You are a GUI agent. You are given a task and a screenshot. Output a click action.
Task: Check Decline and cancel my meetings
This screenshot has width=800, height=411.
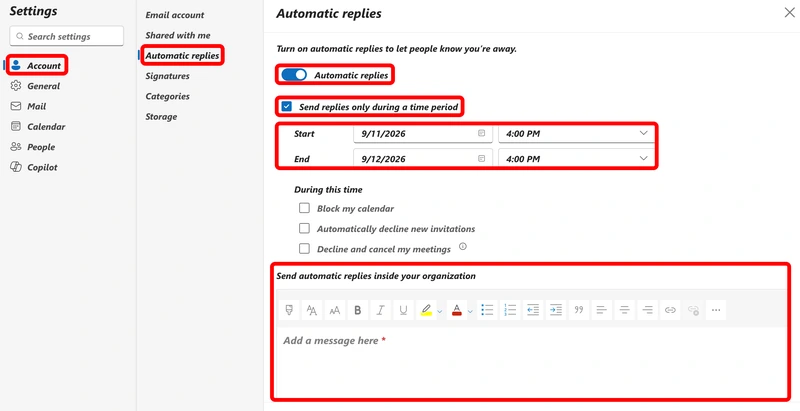pos(305,249)
